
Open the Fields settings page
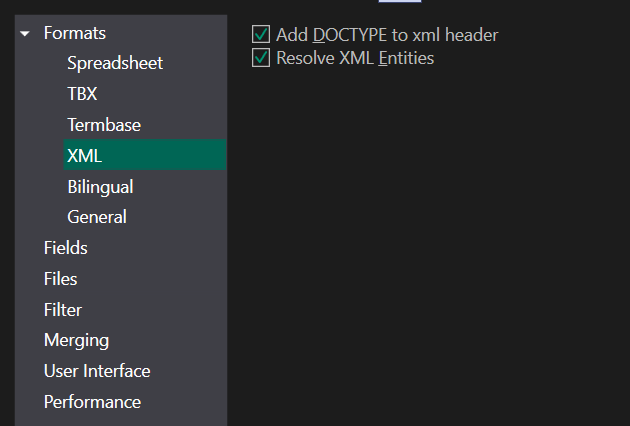coord(65,248)
